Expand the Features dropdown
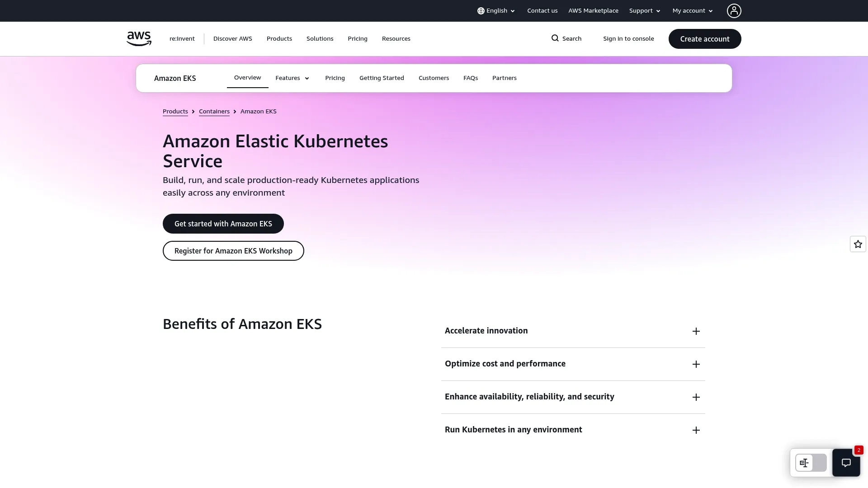The width and height of the screenshot is (868, 488). click(292, 78)
